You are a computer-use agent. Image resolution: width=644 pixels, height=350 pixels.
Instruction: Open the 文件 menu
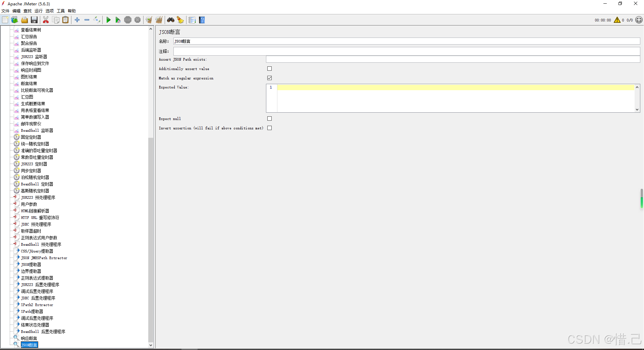pos(5,11)
